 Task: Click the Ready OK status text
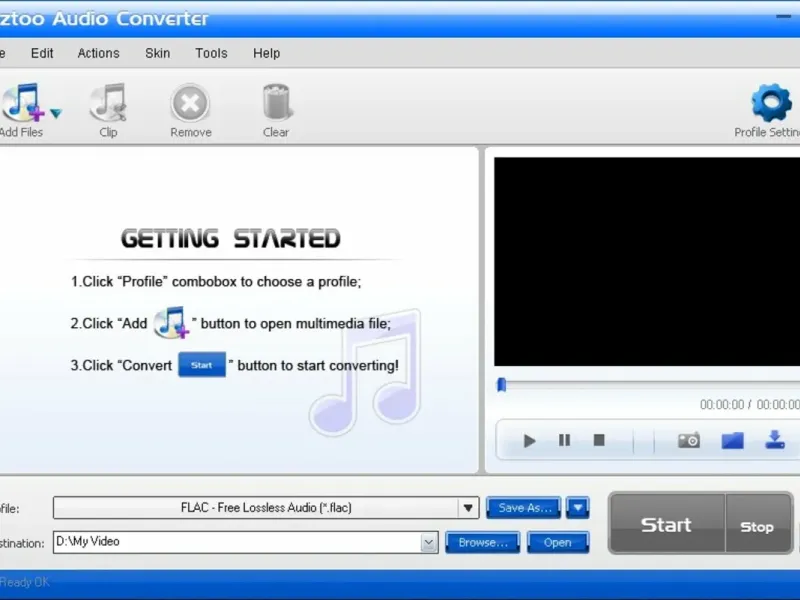24,582
